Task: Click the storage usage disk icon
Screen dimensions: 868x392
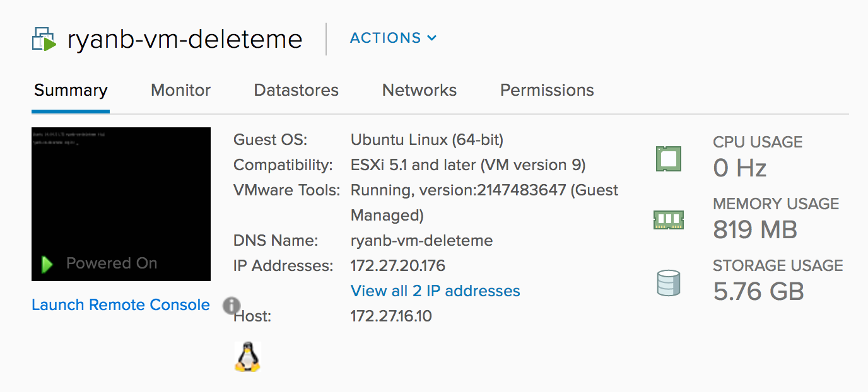Action: [669, 283]
